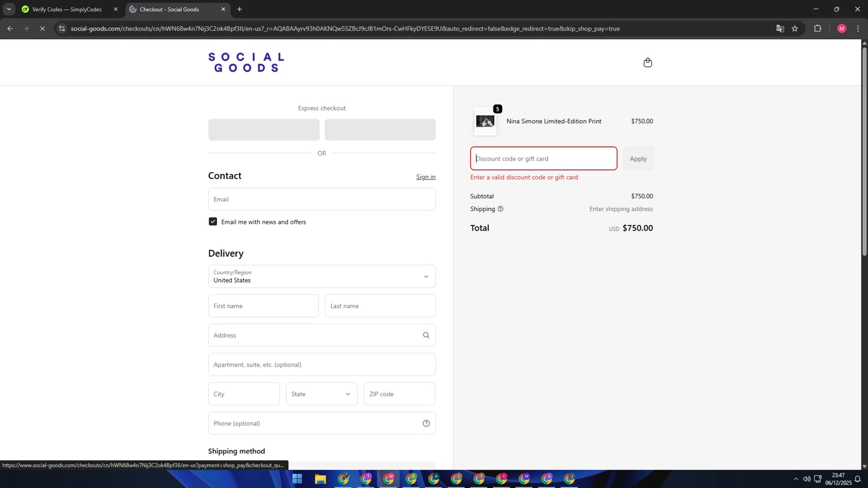Click the first express checkout button
Image resolution: width=868 pixels, height=488 pixels.
point(264,130)
